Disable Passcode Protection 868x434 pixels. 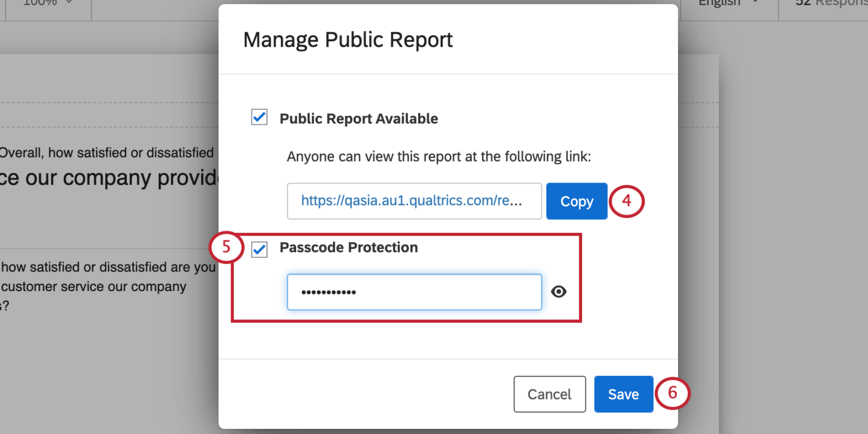pos(259,249)
